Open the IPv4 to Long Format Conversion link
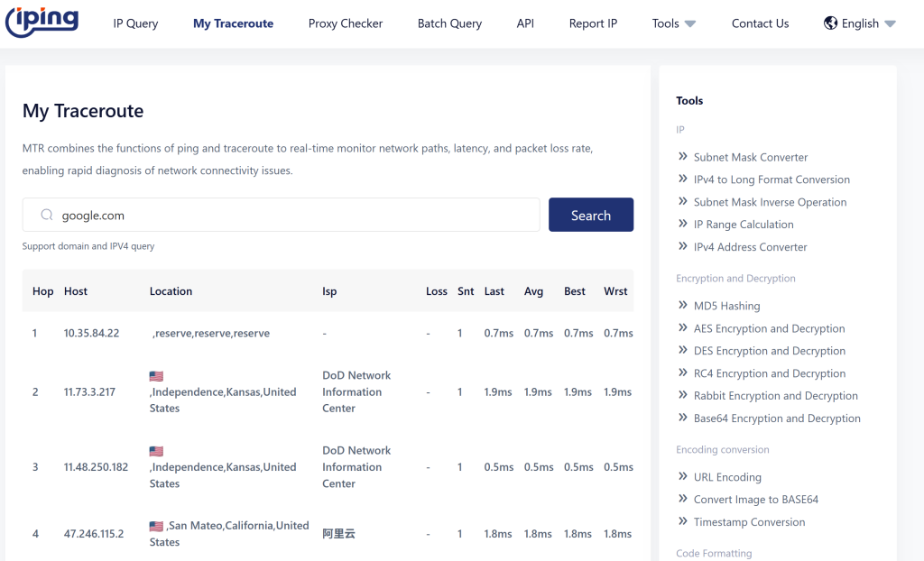Image resolution: width=924 pixels, height=561 pixels. pyautogui.click(x=772, y=179)
